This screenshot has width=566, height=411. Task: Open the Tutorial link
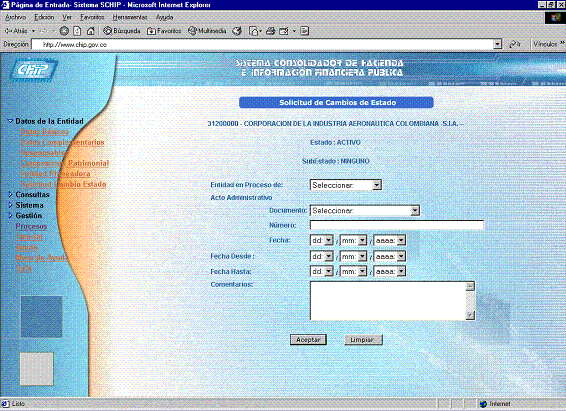click(x=29, y=237)
